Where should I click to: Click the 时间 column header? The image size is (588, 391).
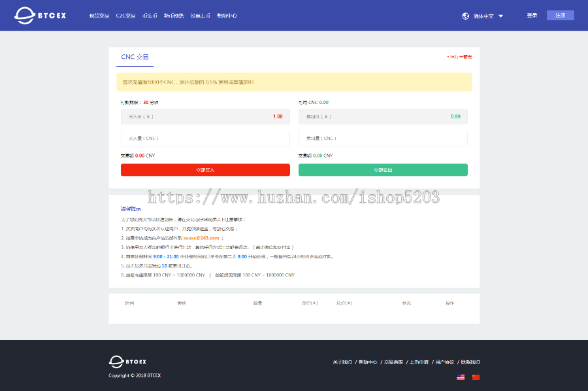point(130,303)
